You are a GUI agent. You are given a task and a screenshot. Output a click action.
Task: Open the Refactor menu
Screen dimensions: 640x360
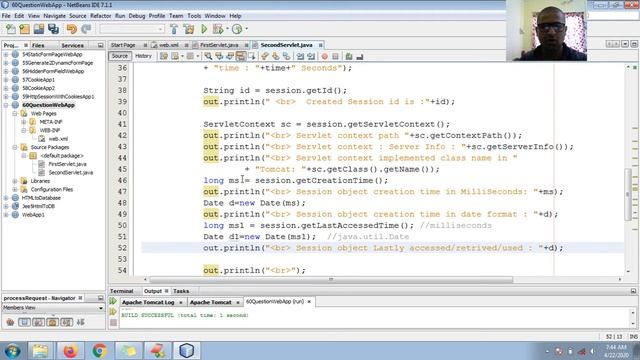coord(100,16)
